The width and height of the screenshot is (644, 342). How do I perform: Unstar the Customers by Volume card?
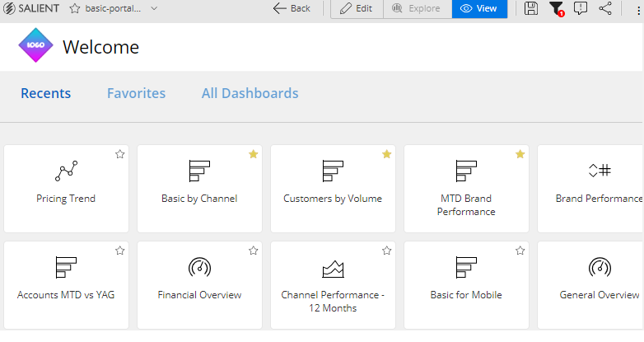(387, 154)
